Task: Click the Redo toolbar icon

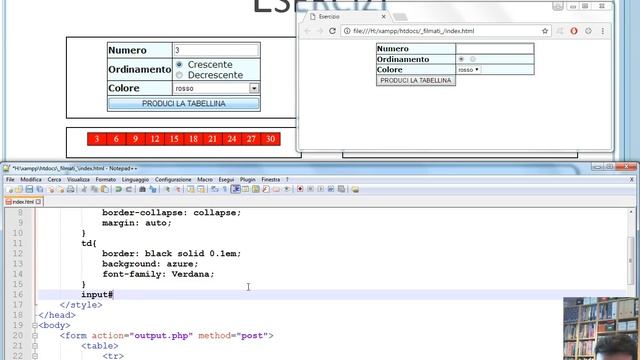Action: [129, 189]
